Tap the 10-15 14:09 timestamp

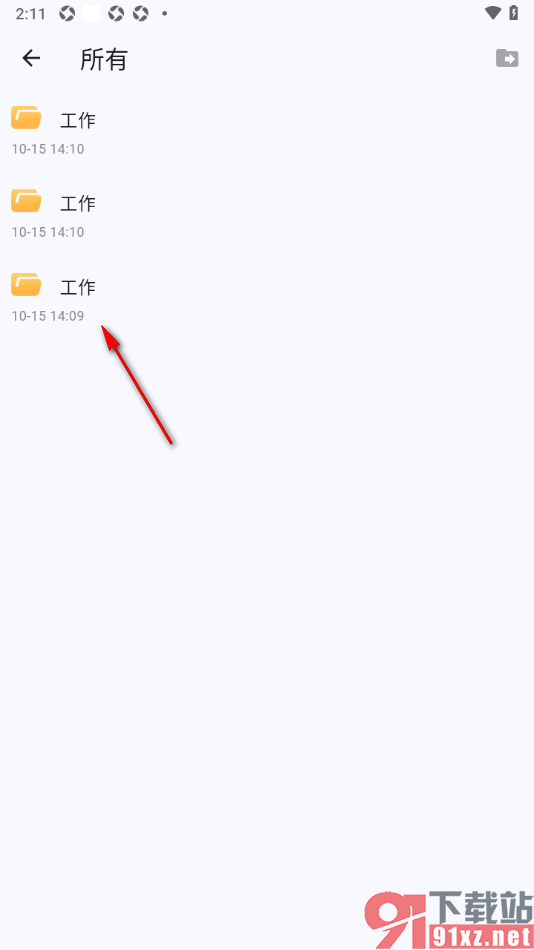coord(48,316)
